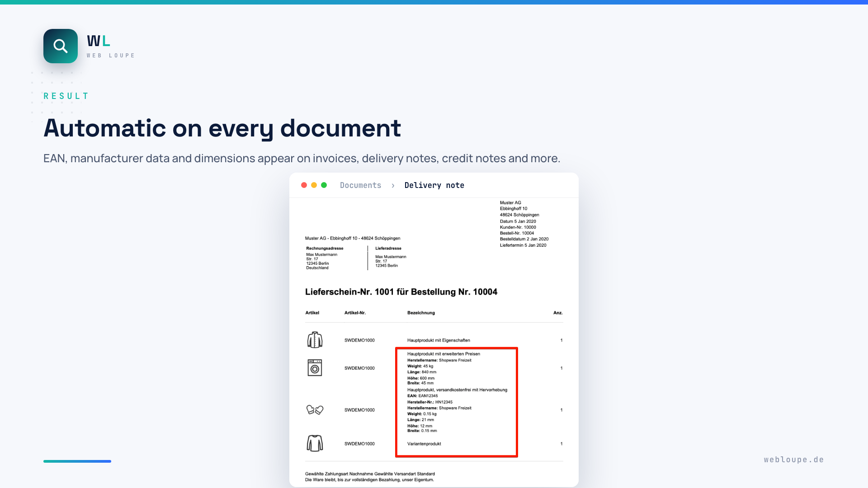Screen dimensions: 868x488
Task: Click the 'Hersteller-Nr.: HN12345' line
Action: (x=430, y=402)
